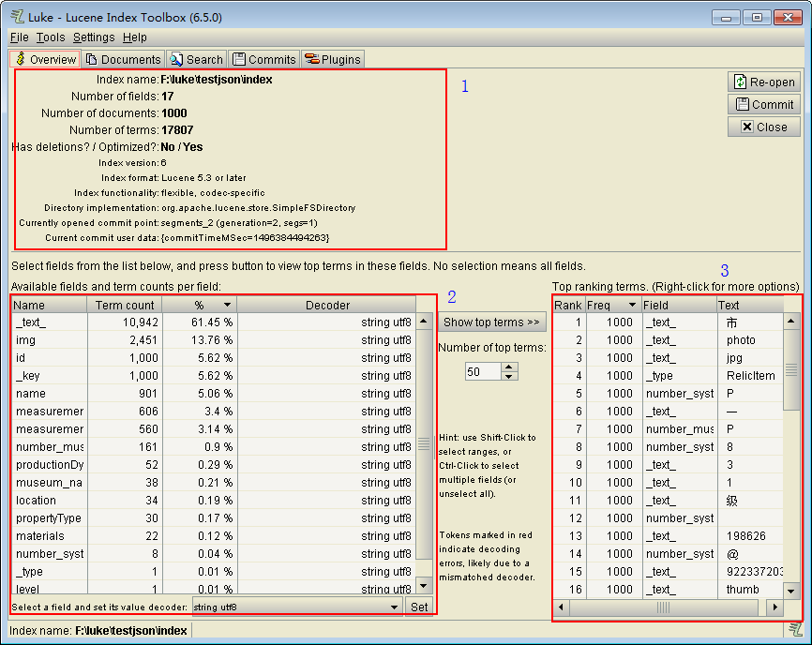Select the name field row
This screenshot has width=812, height=645.
coord(214,394)
